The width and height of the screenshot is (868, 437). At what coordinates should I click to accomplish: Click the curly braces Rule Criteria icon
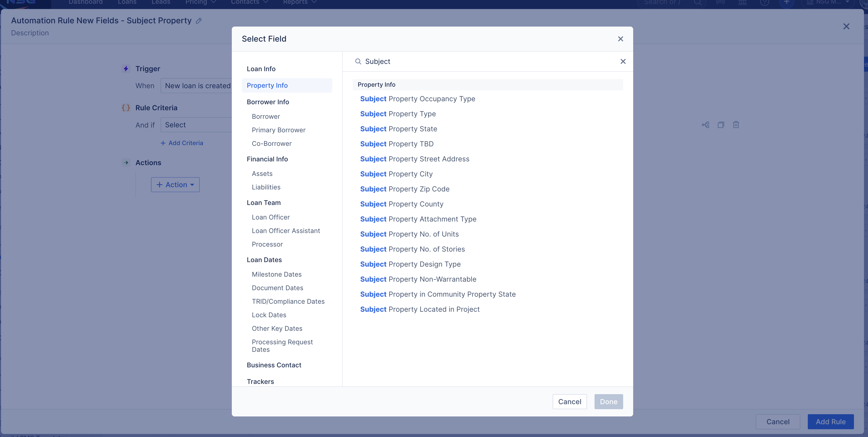pyautogui.click(x=126, y=108)
